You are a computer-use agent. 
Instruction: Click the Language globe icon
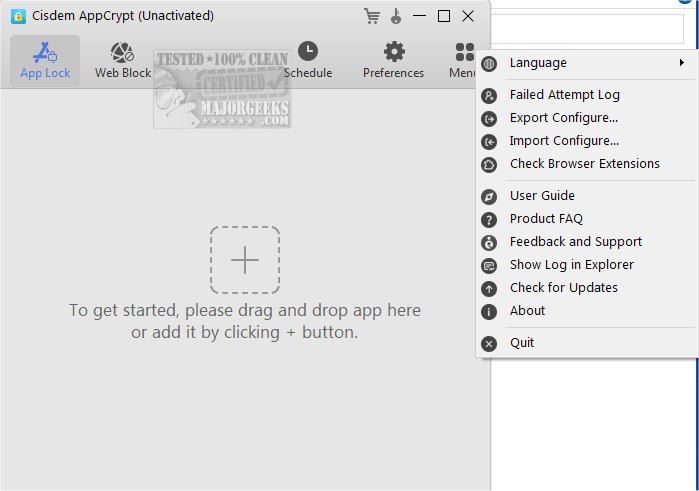489,63
